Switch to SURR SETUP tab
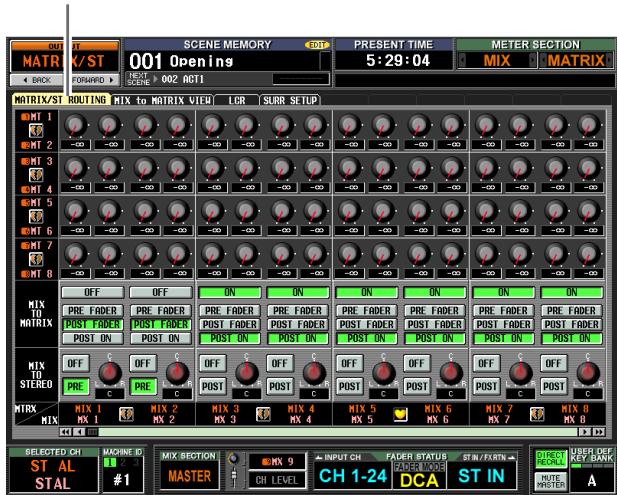Viewport: 617px width, 495px height. [290, 100]
